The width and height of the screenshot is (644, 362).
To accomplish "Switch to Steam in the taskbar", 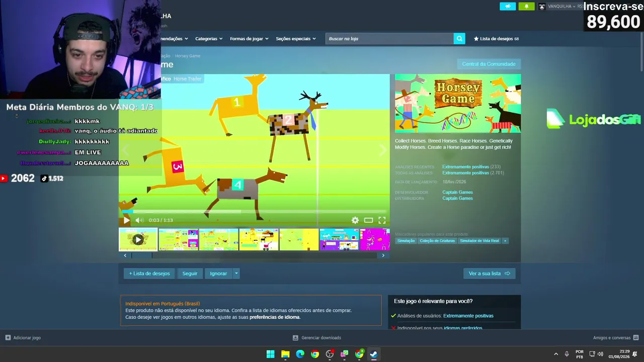I will [374, 354].
